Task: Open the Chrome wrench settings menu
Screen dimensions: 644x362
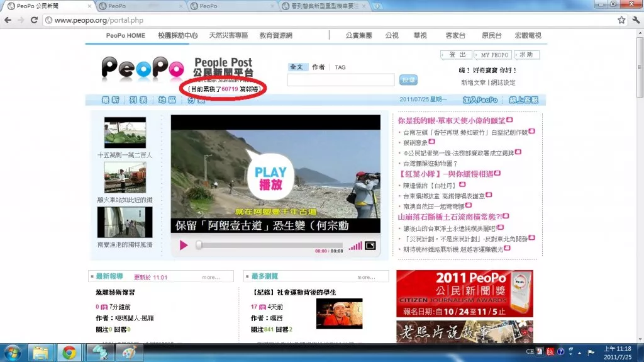Action: tap(636, 20)
